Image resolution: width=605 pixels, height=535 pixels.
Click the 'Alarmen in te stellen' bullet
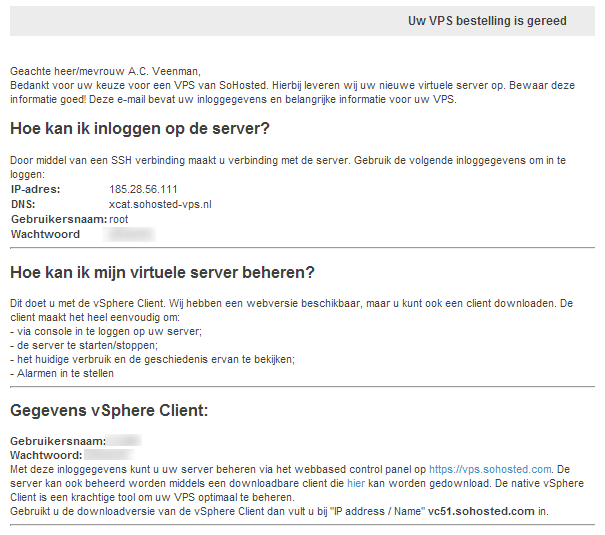pos(62,374)
